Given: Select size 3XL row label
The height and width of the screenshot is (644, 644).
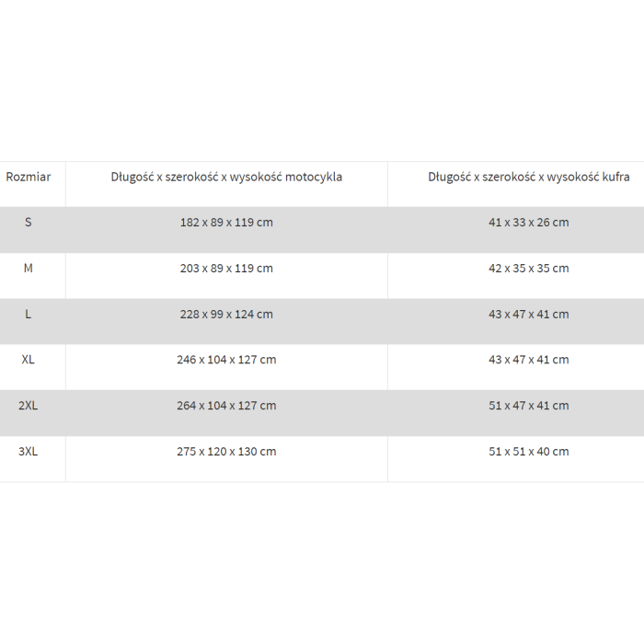Looking at the screenshot, I should (x=28, y=452).
